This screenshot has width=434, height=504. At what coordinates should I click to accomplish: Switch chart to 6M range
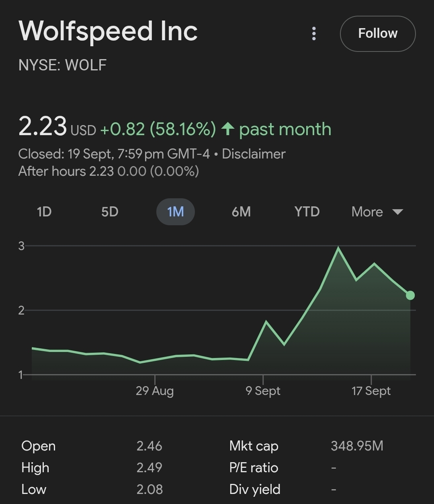[241, 212]
